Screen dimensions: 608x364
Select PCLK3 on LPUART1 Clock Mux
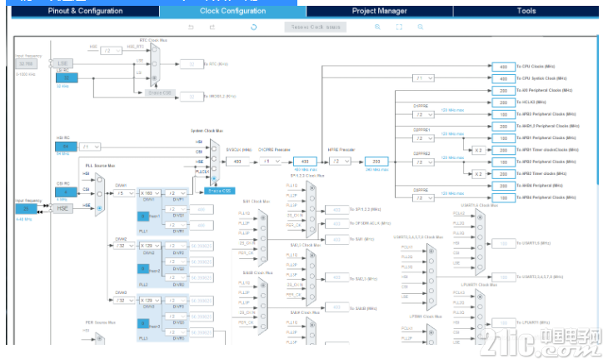tap(480, 297)
